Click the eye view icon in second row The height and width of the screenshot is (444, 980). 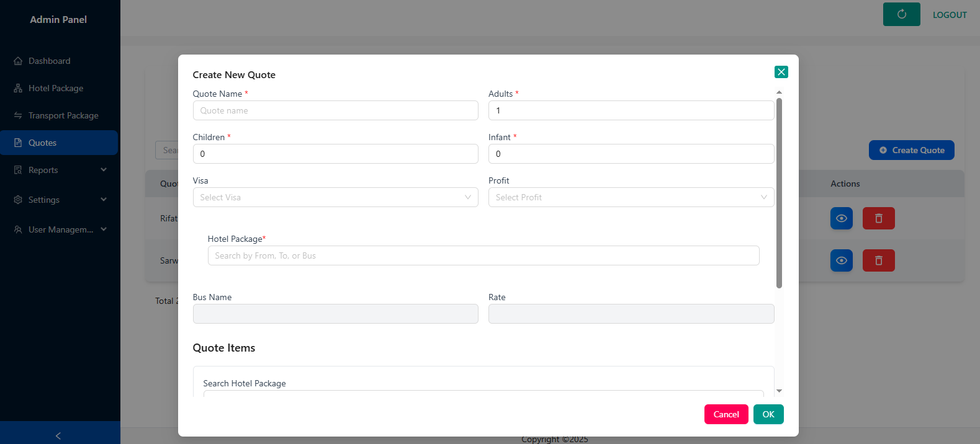click(841, 260)
